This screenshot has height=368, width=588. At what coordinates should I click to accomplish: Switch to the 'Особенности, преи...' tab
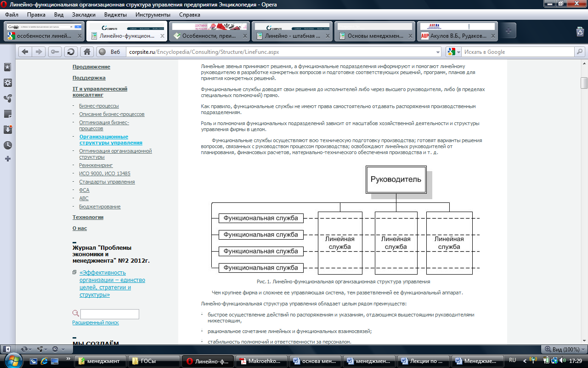coord(209,31)
